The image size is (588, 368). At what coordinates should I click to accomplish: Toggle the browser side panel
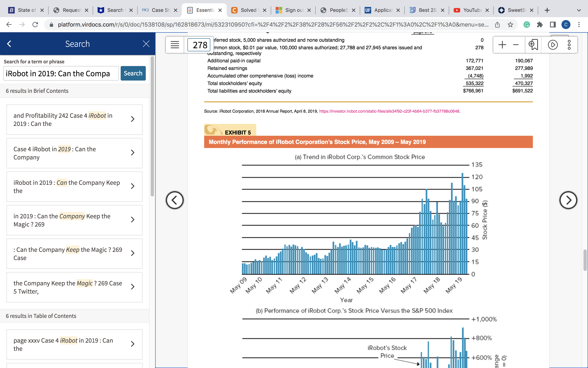[x=553, y=25]
